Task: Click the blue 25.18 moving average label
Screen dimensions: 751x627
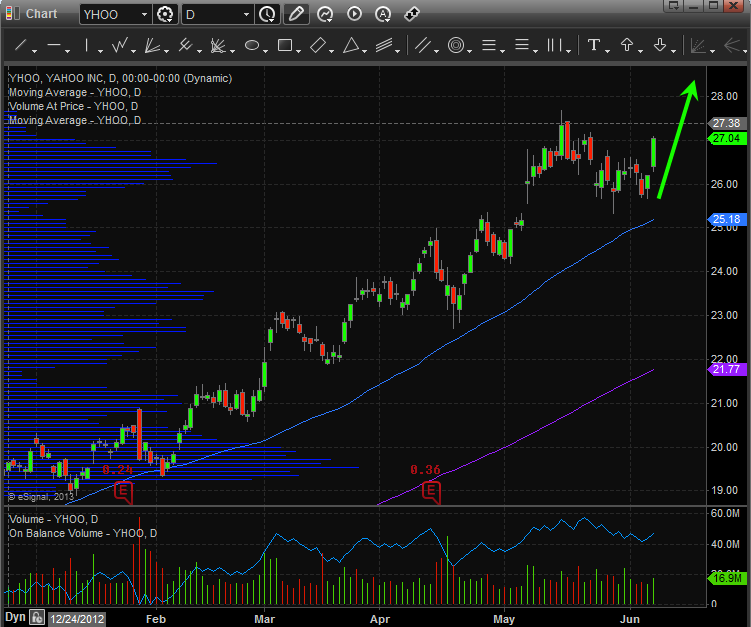Action: coord(727,219)
